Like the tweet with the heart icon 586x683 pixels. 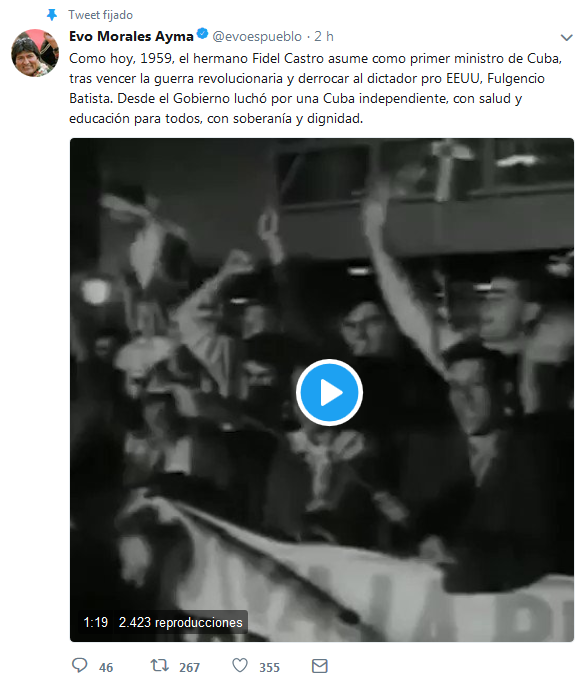coord(240,666)
